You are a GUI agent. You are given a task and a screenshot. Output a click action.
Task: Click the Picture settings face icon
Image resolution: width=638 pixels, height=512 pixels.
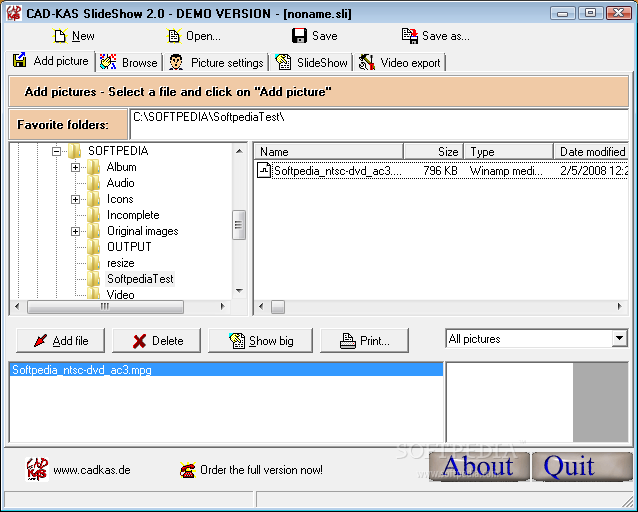tap(176, 62)
